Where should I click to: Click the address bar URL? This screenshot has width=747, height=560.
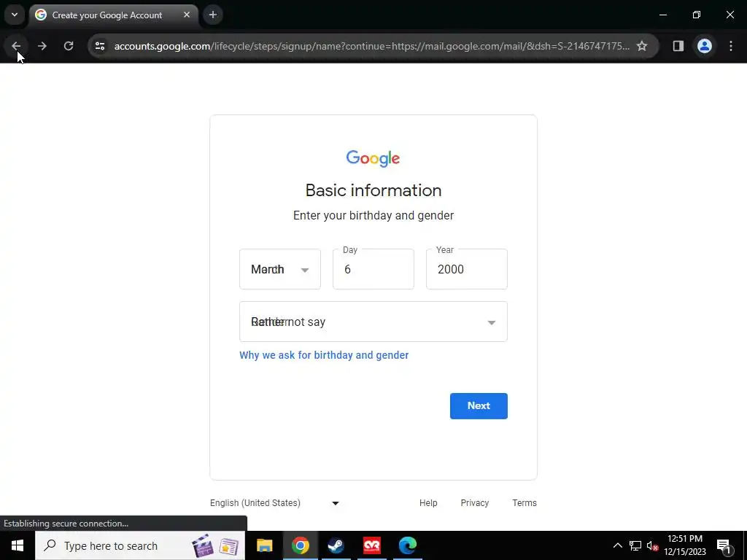click(x=371, y=46)
